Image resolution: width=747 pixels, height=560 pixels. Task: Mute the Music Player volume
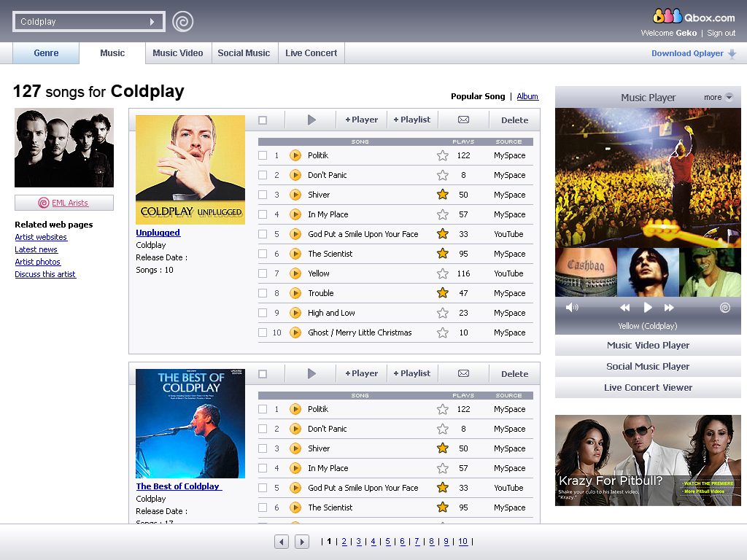click(572, 308)
